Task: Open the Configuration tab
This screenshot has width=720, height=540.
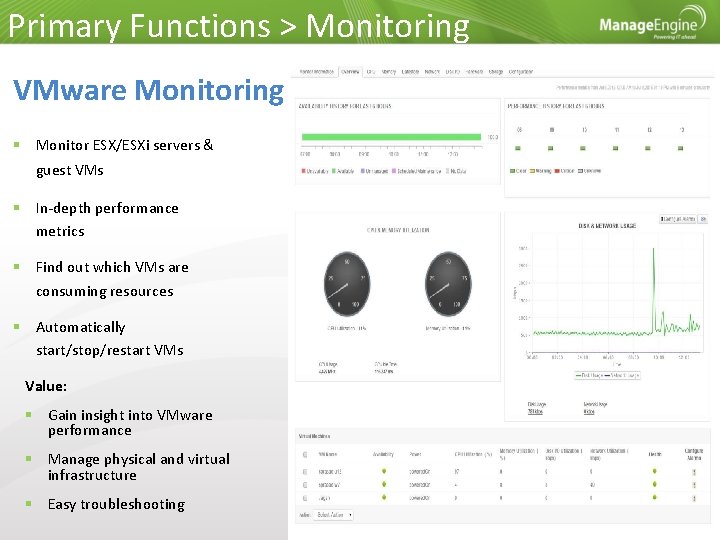Action: 521,72
